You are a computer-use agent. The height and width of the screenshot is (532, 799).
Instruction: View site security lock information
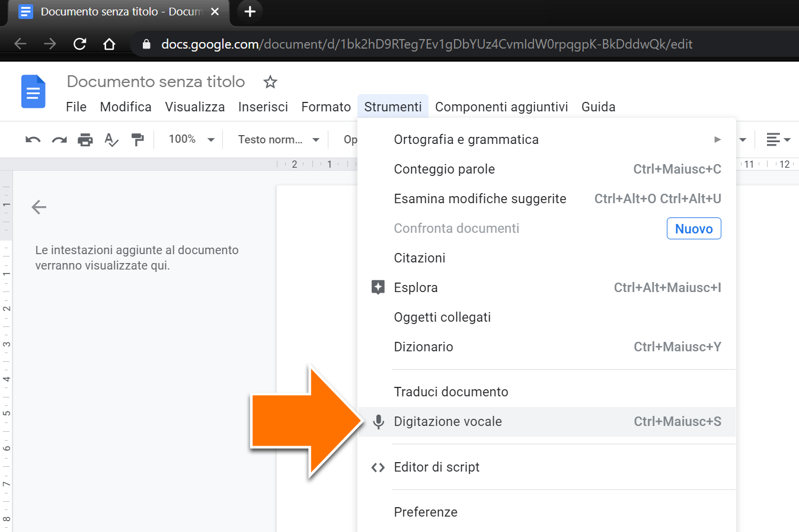(x=147, y=44)
